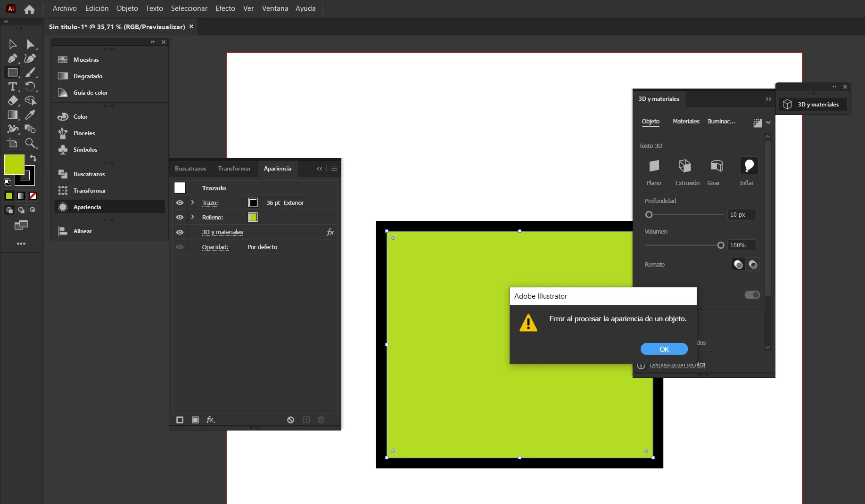Screen dimensions: 865x504
Task: Open Alinear panel from dock
Action: (x=109, y=231)
